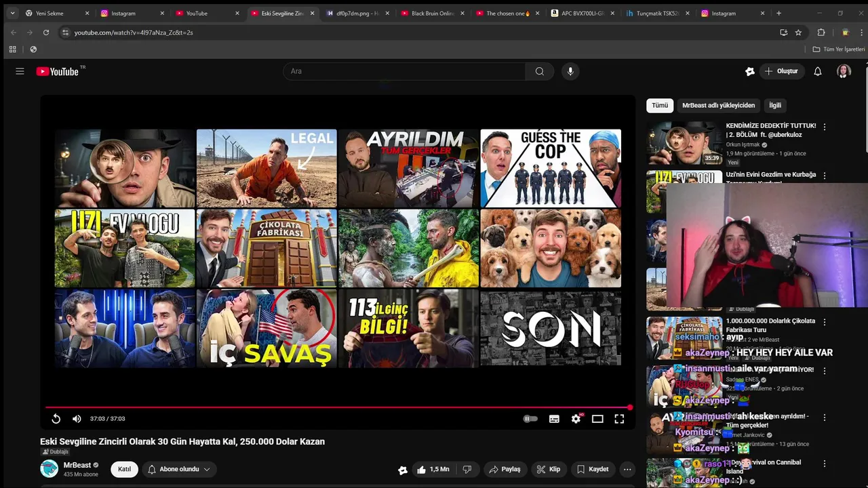The width and height of the screenshot is (868, 488).
Task: Open MrBeast channel avatar
Action: click(x=49, y=468)
